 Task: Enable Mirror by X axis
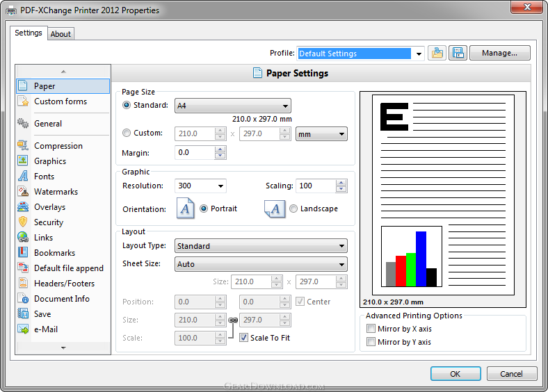(371, 329)
